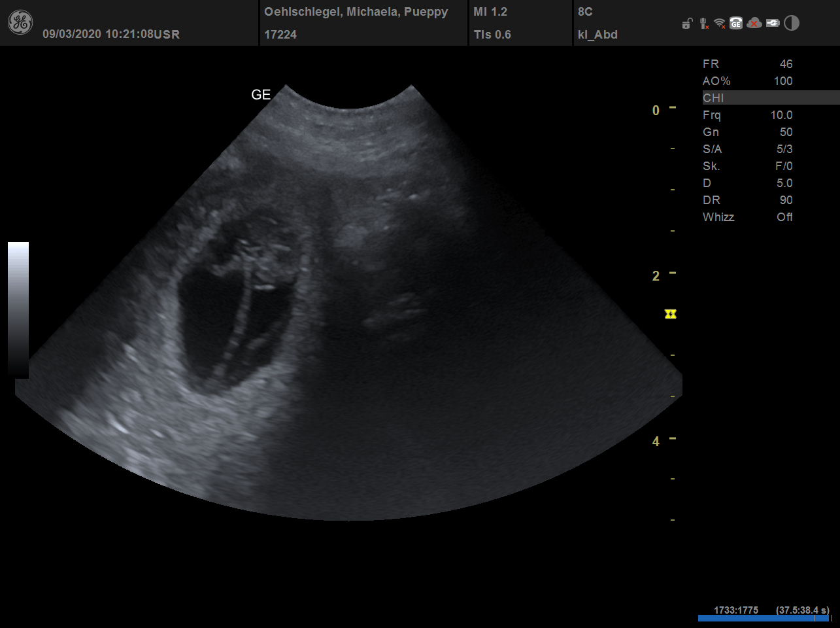Click the half-circle contrast icon
Screen dimensions: 840x628
pos(792,24)
